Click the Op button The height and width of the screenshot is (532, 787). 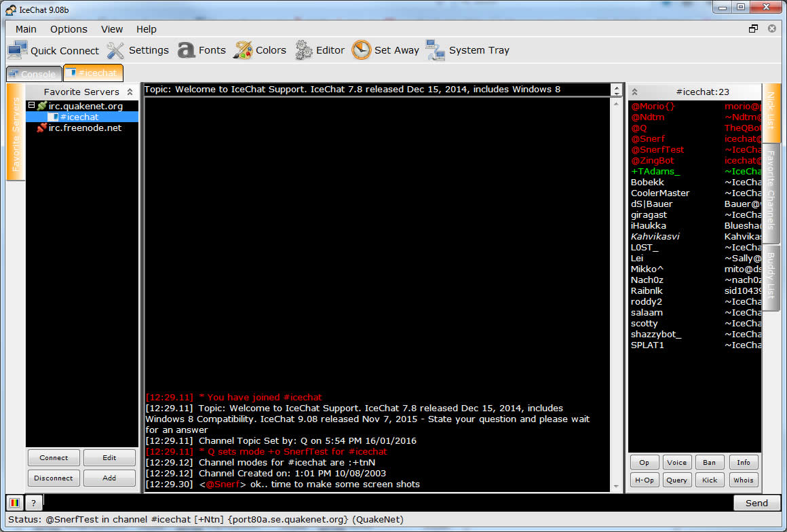point(645,463)
